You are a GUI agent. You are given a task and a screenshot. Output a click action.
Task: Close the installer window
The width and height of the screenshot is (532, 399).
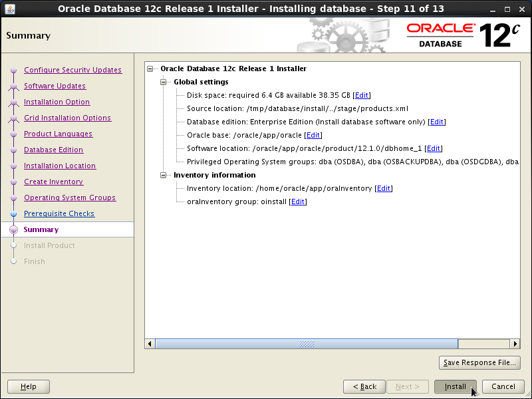click(x=522, y=9)
